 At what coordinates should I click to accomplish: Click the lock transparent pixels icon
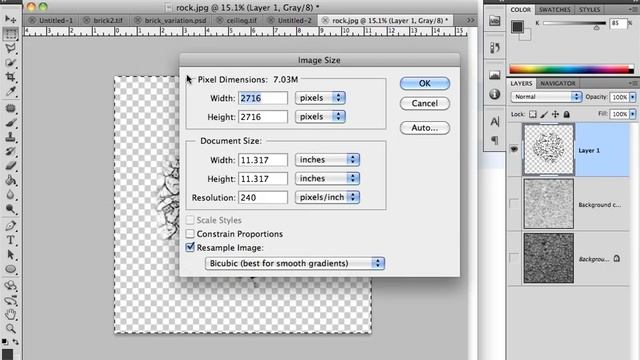(533, 114)
